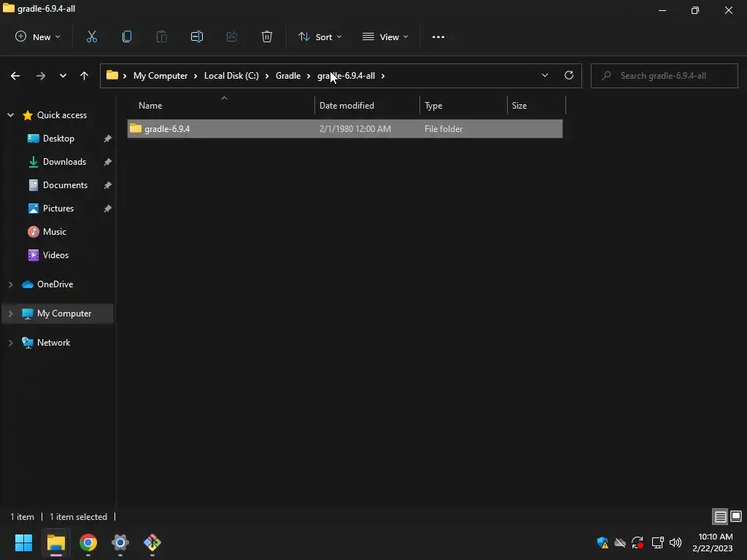Open the See more ellipsis menu

438,36
